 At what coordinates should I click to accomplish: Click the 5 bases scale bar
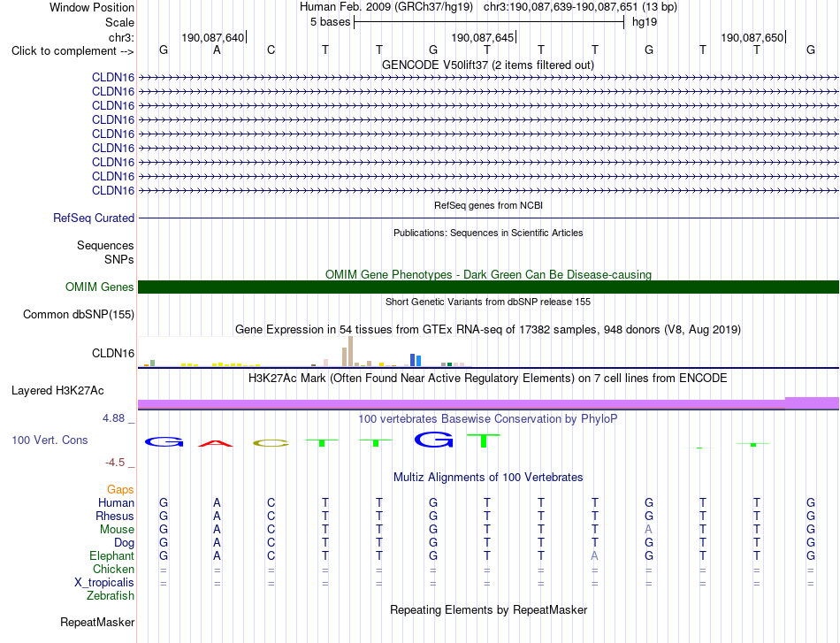pyautogui.click(x=489, y=22)
